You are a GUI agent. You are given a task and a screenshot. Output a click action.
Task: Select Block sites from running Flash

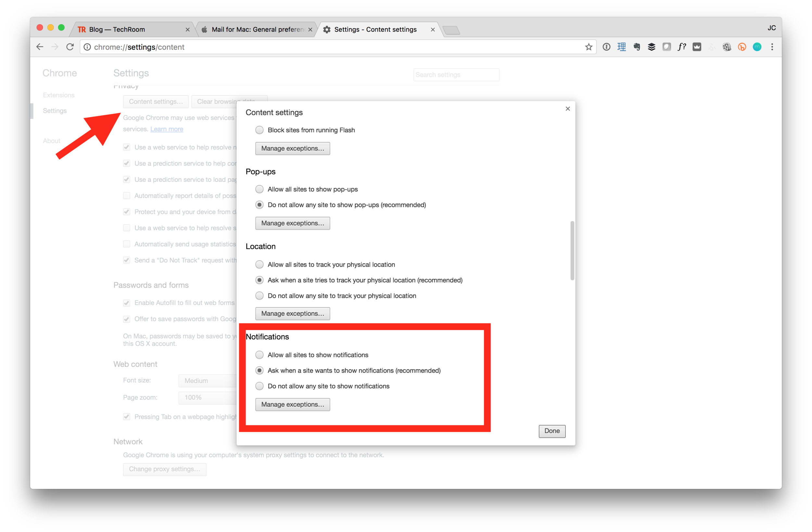coord(259,130)
